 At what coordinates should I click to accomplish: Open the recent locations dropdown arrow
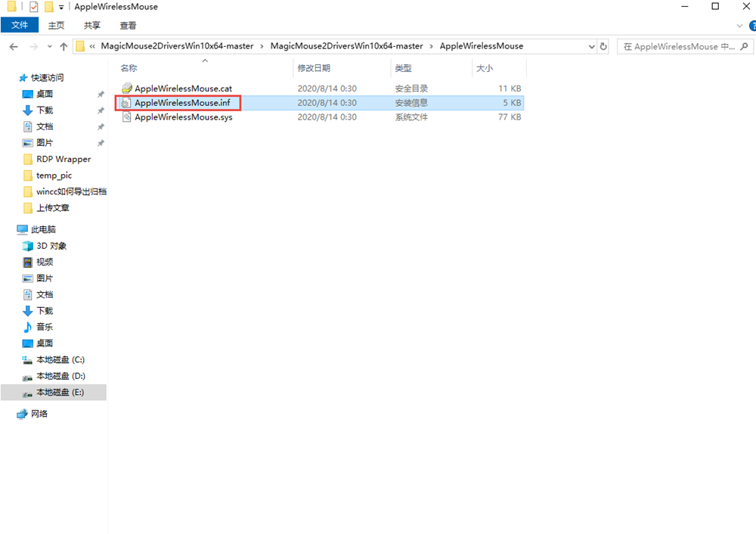point(48,47)
